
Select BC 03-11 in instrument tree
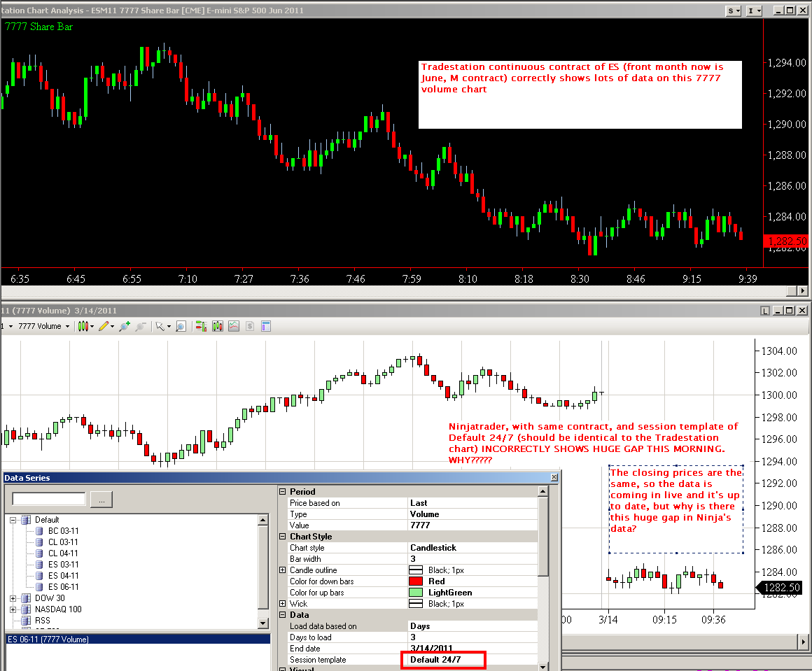[x=63, y=530]
